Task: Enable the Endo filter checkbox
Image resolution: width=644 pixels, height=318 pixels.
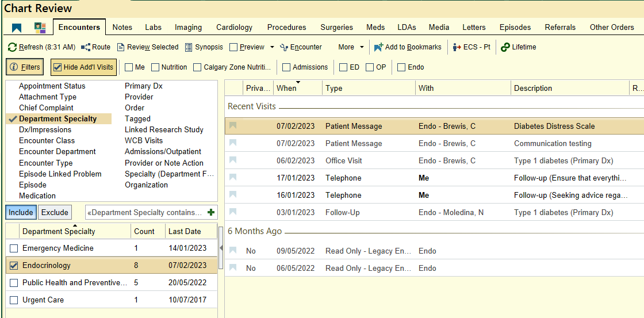Action: tap(401, 67)
